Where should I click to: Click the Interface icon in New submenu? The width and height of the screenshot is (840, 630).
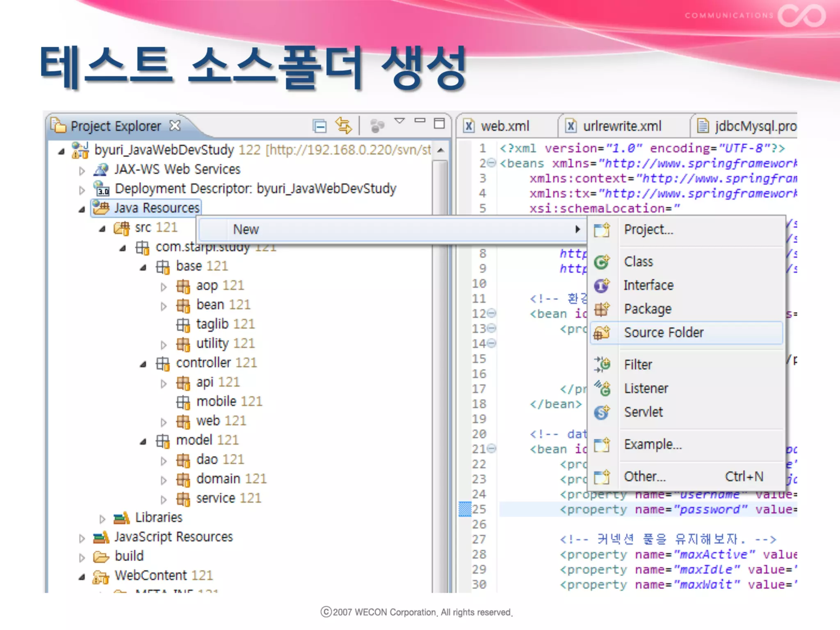(602, 285)
